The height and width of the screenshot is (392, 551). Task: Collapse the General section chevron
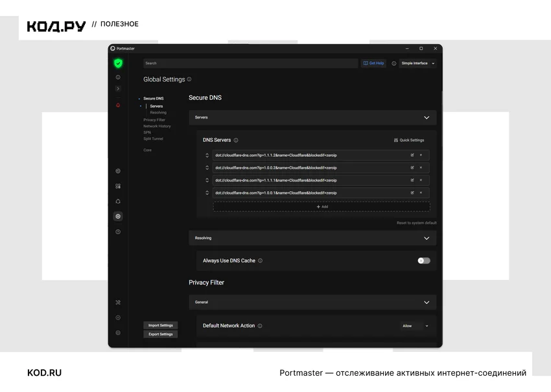(x=427, y=303)
